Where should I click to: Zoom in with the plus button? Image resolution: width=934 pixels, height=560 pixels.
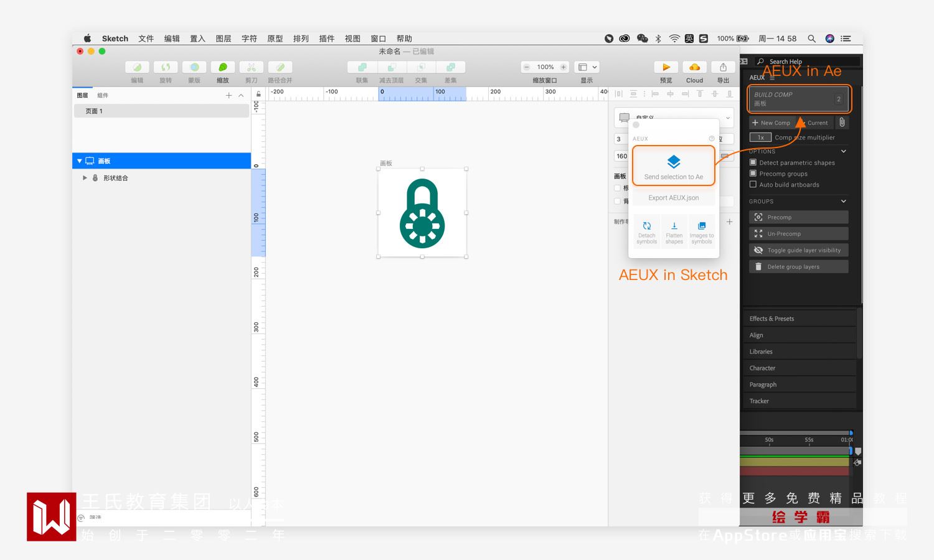tap(563, 67)
